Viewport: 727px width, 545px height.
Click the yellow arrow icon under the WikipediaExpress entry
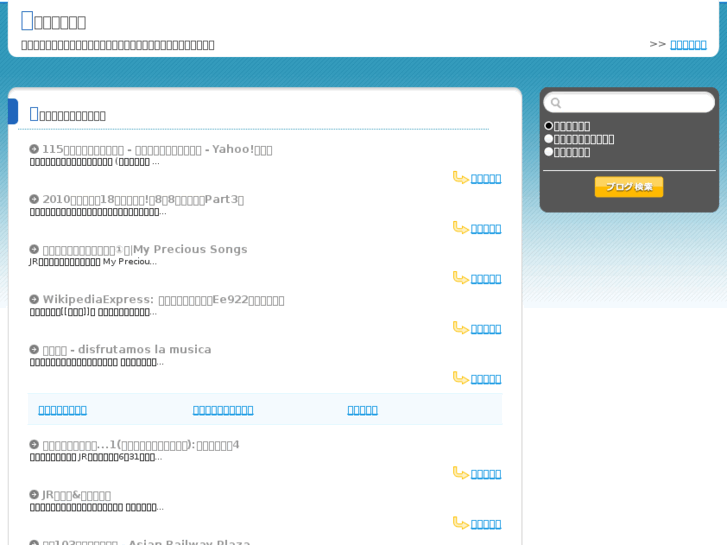coord(460,328)
